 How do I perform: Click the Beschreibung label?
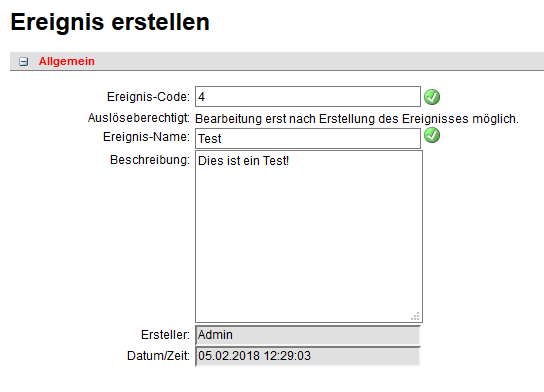pos(150,160)
